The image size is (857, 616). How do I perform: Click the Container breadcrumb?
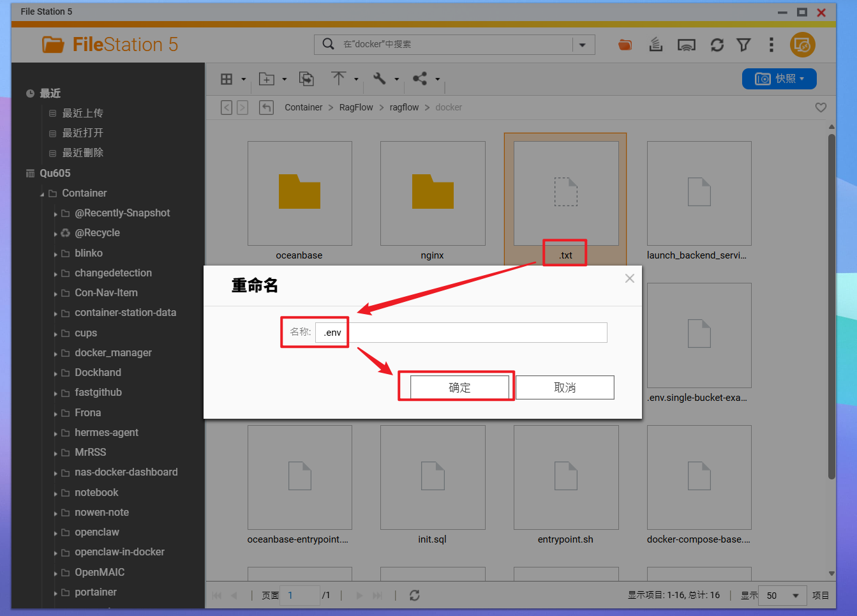[304, 107]
